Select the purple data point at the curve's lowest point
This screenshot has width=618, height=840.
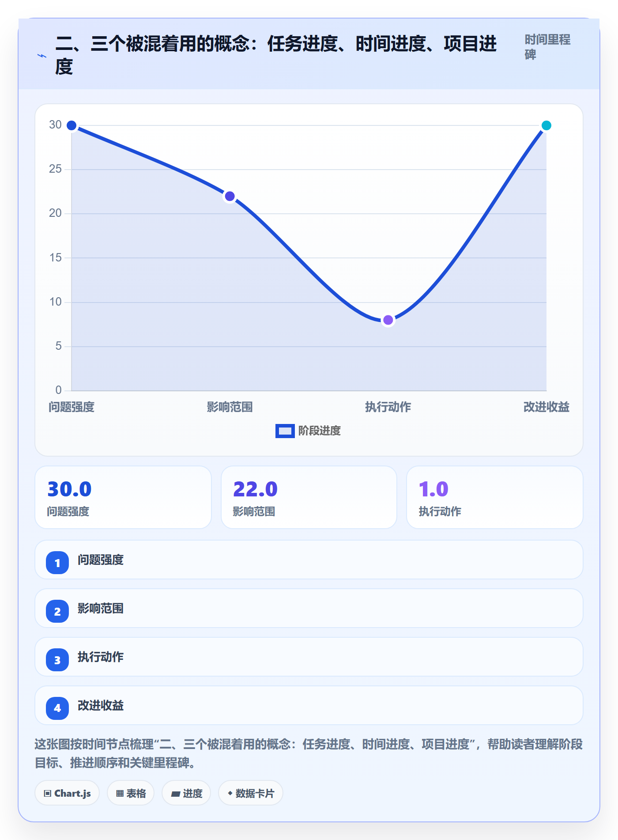coord(388,320)
